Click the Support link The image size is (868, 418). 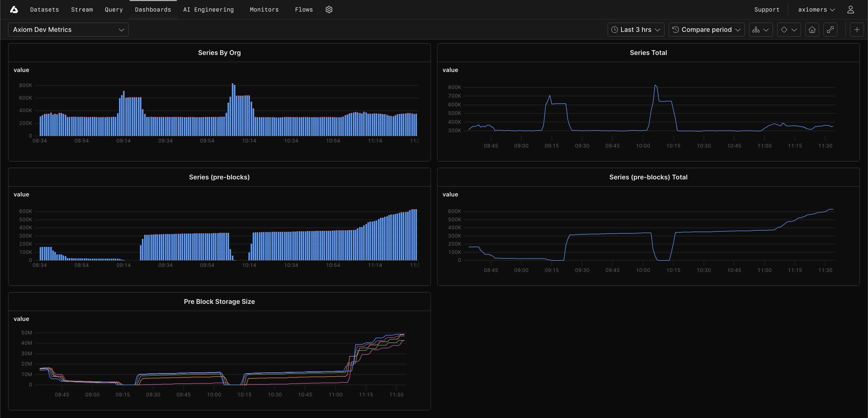767,10
